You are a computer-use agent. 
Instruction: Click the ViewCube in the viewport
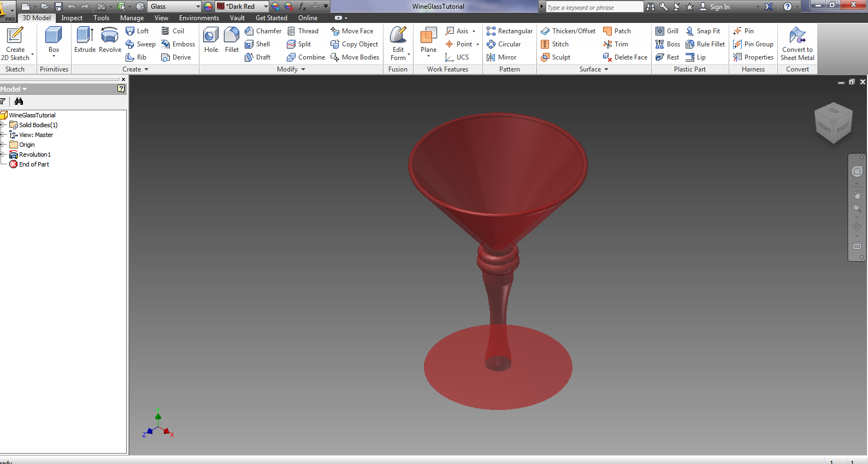pos(833,123)
